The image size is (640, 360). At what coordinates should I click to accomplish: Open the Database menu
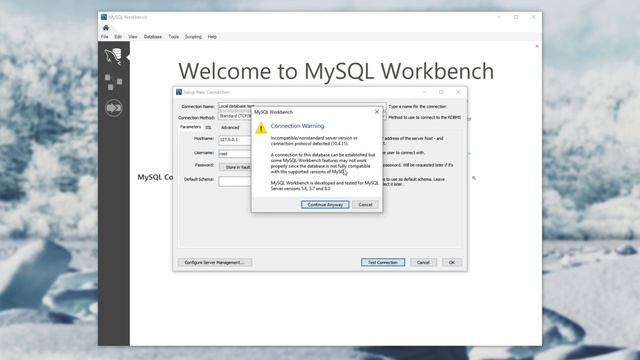tap(153, 37)
